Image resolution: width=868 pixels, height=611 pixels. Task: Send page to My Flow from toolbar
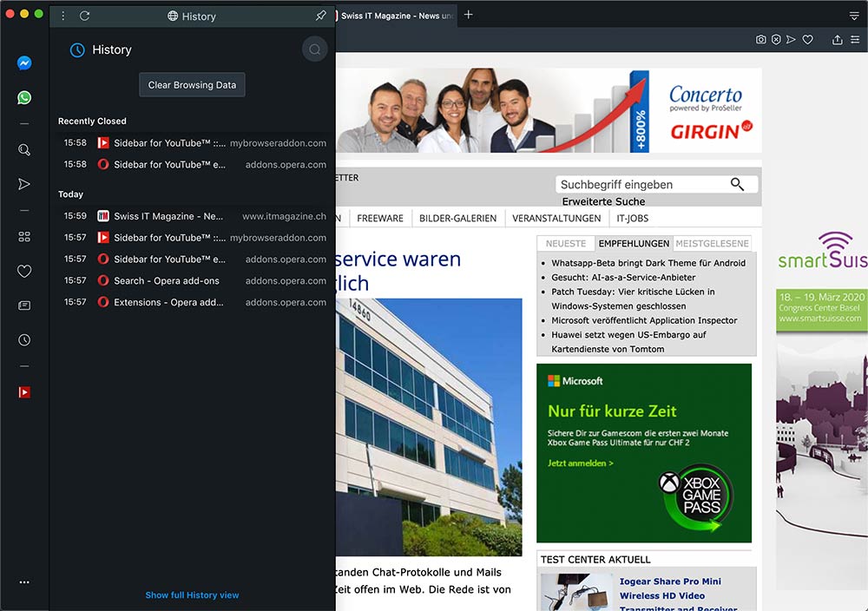click(791, 39)
